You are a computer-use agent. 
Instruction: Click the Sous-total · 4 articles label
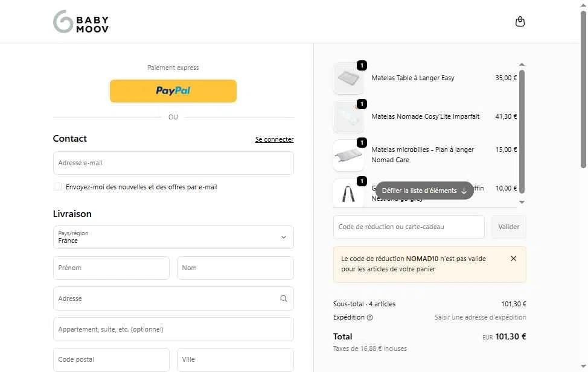click(x=364, y=304)
